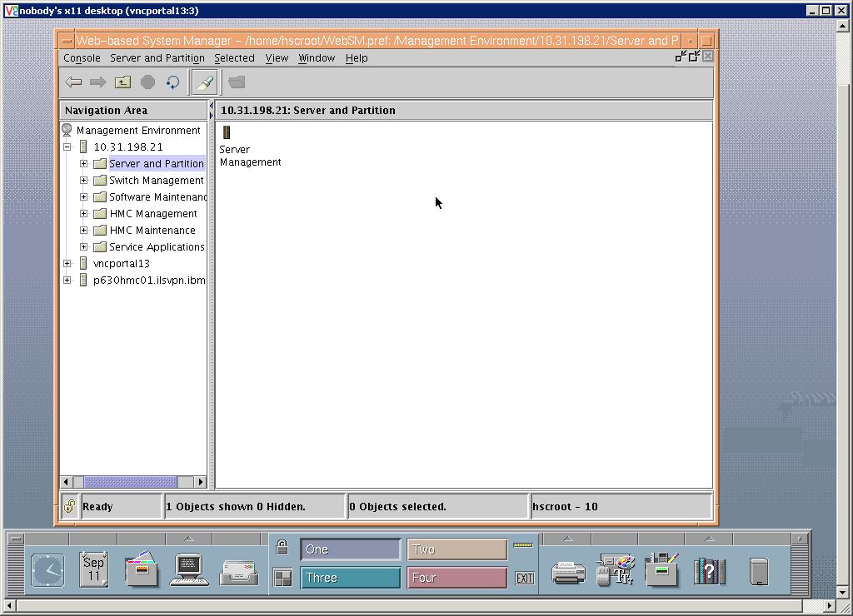The image size is (853, 616).
Task: Click the padlock lock icon on the front panel
Action: (x=282, y=547)
